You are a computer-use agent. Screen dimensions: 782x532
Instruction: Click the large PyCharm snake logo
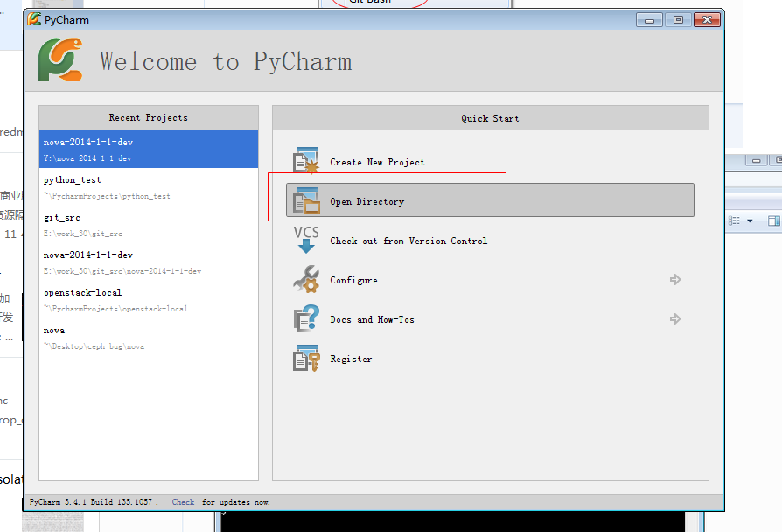pyautogui.click(x=60, y=60)
